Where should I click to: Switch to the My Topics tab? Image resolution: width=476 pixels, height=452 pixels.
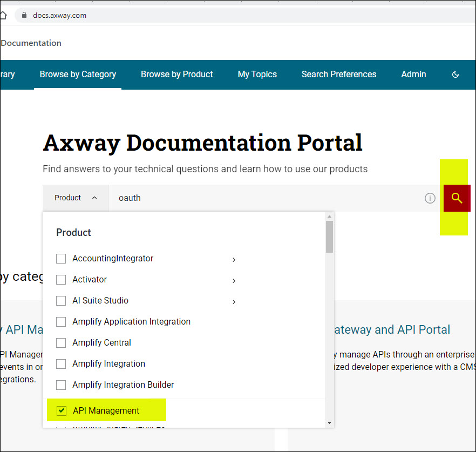[x=257, y=75]
